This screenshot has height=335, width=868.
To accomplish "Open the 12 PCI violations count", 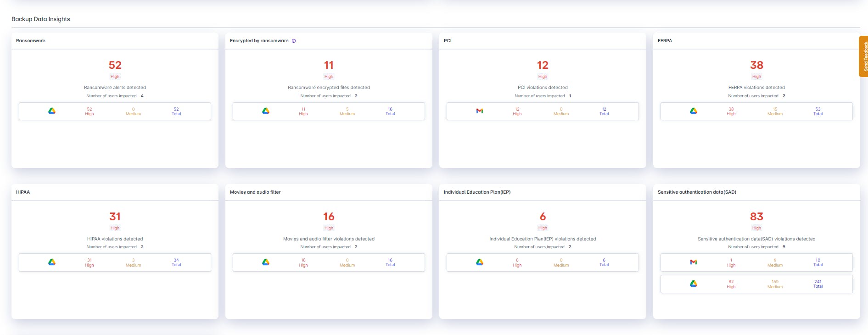I will 543,65.
